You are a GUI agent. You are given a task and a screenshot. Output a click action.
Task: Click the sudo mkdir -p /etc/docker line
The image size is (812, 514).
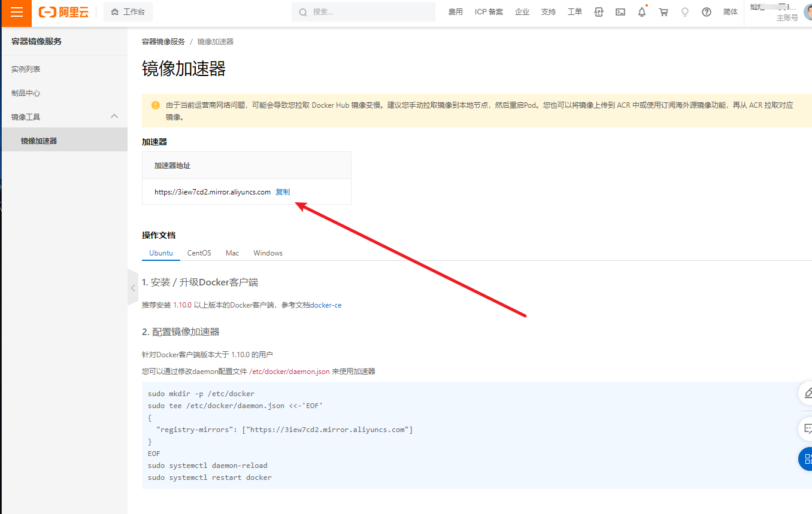click(201, 394)
